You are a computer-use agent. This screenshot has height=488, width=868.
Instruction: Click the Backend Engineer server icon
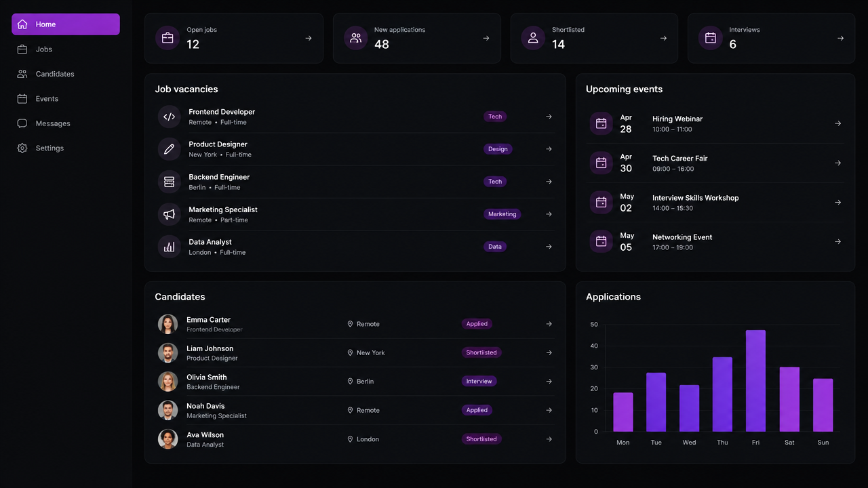[170, 182]
